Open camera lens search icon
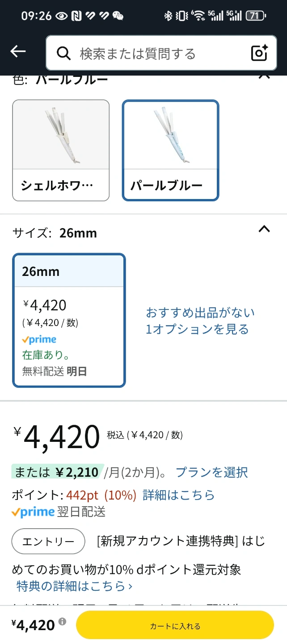 point(259,53)
